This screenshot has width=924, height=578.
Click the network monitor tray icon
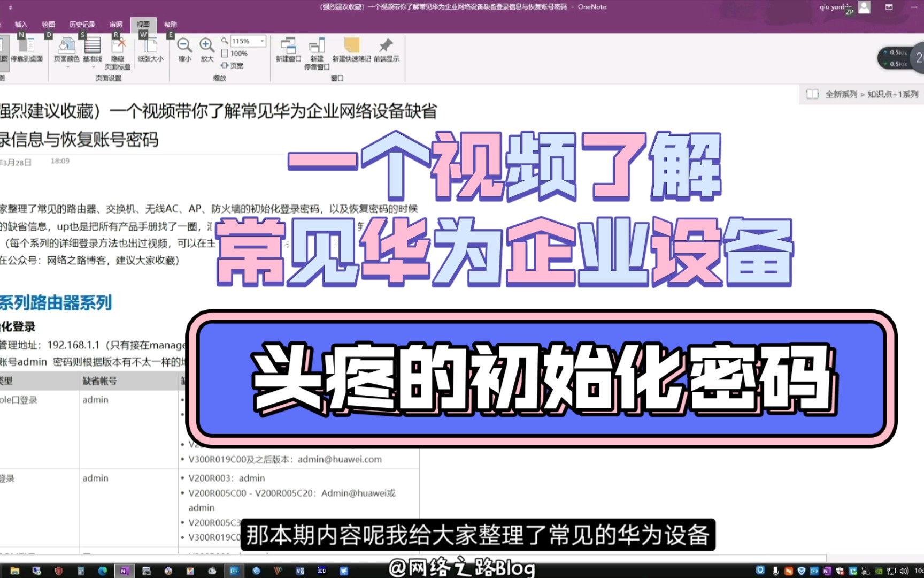(x=891, y=571)
